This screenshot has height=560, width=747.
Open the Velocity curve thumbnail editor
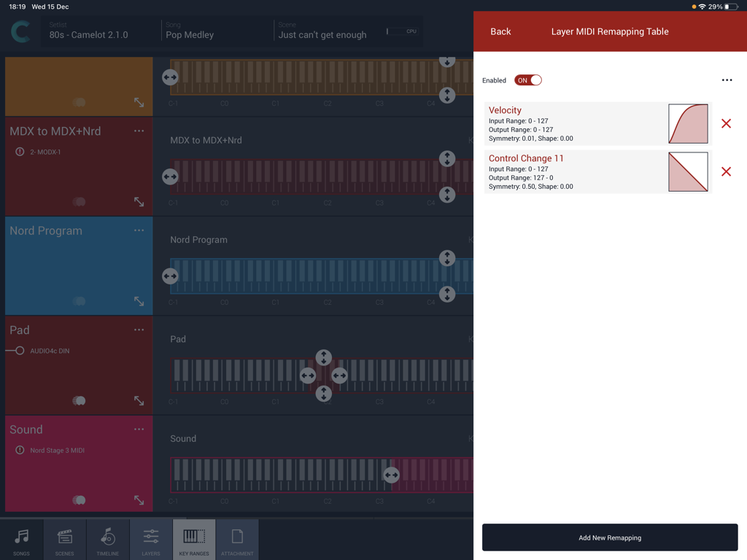click(688, 124)
